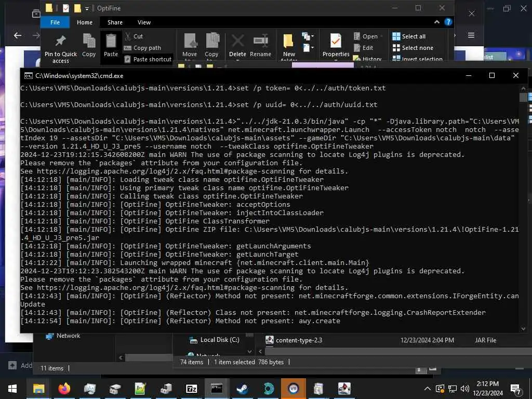Open the Customize Quick Access Toolbar dropdown
This screenshot has height=399, width=532.
87,8
